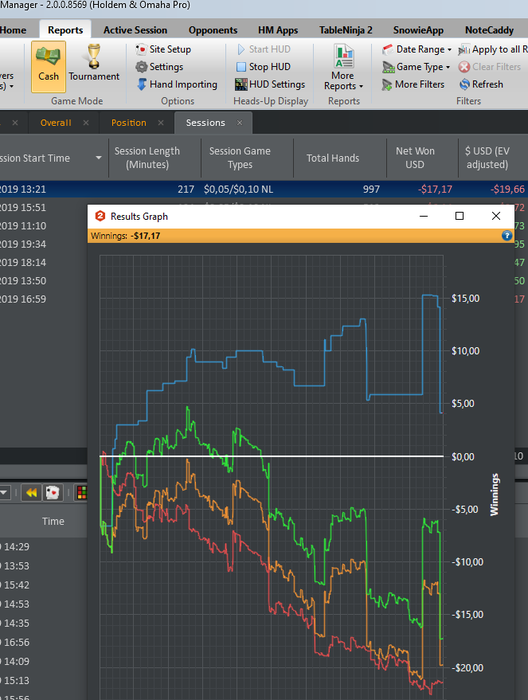Switch to the Position report tab
528x700 pixels.
click(129, 123)
